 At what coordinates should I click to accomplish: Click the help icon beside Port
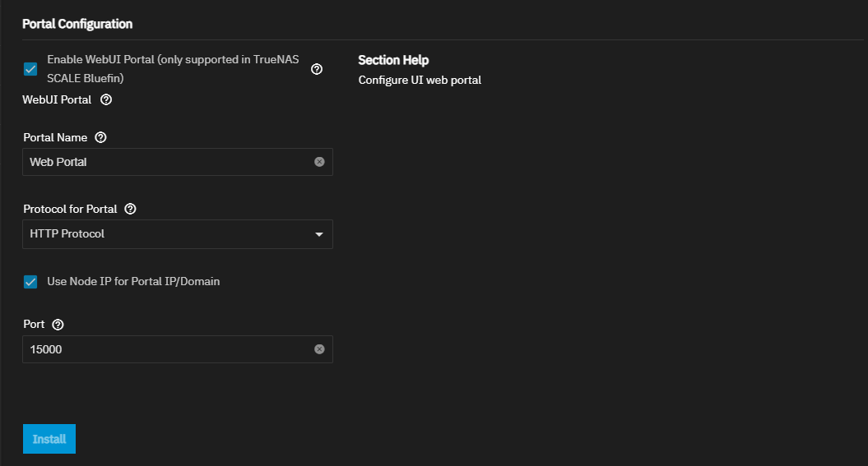58,325
